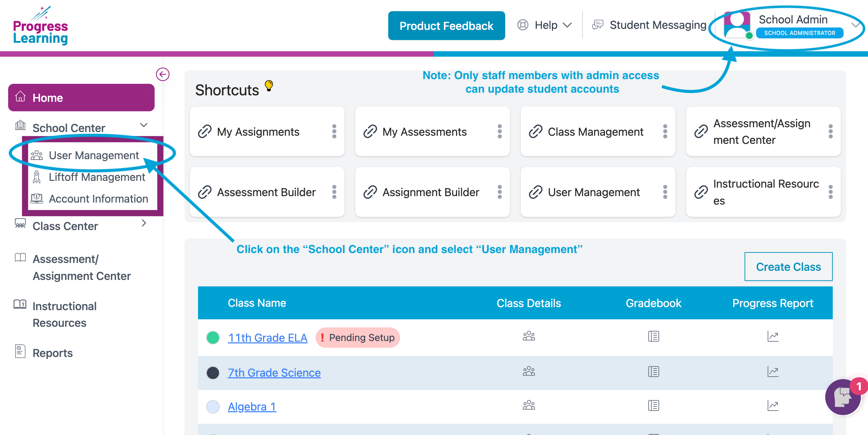Open gradebook for 7th Grade Science

click(654, 372)
